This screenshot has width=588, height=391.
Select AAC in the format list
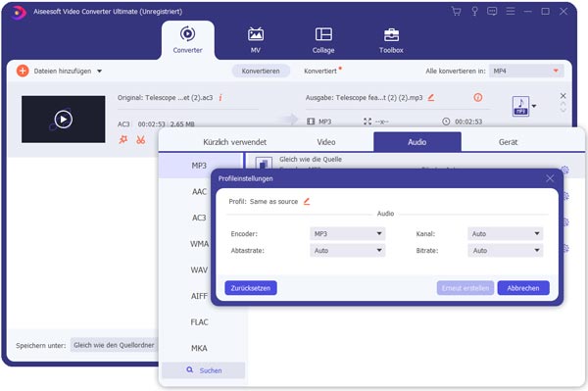coord(199,191)
